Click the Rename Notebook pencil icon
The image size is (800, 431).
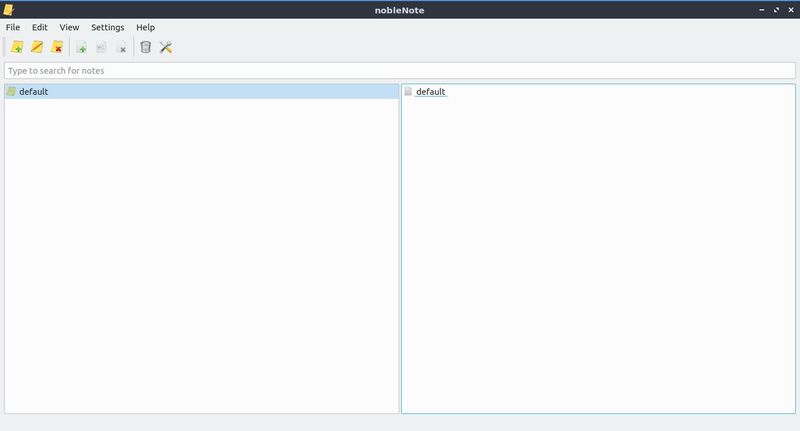pos(37,47)
